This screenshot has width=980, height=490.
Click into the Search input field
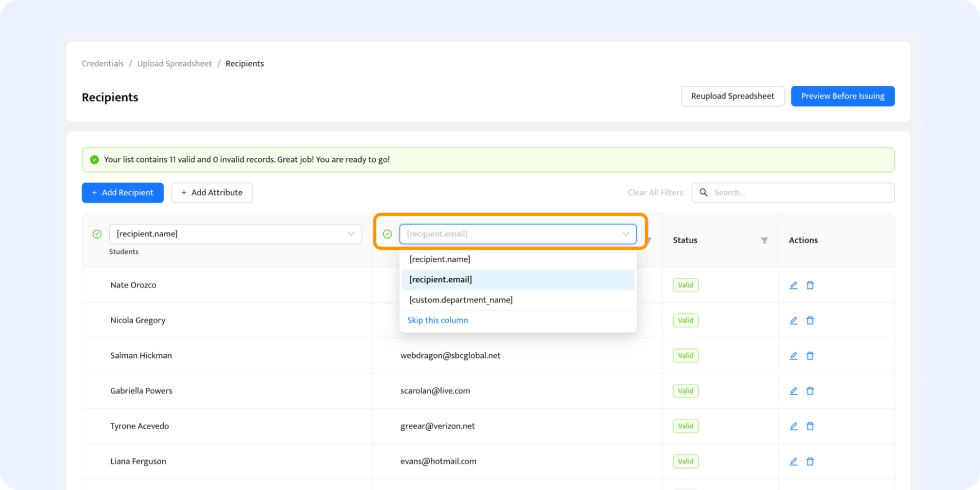tap(799, 192)
